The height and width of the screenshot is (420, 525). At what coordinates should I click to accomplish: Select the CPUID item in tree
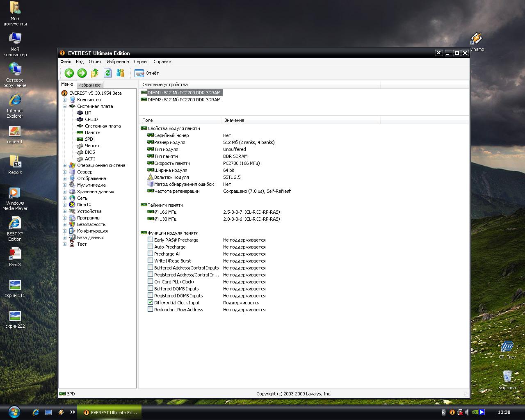point(91,119)
